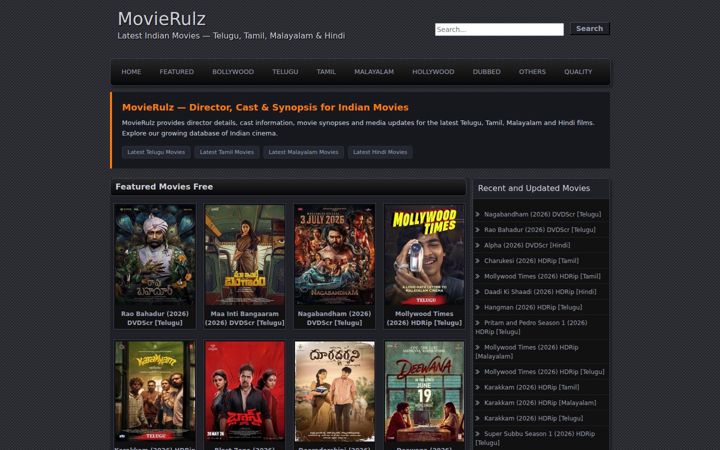This screenshot has width=720, height=450.
Task: Open the poster under Nagabandham
Action: (x=335, y=391)
